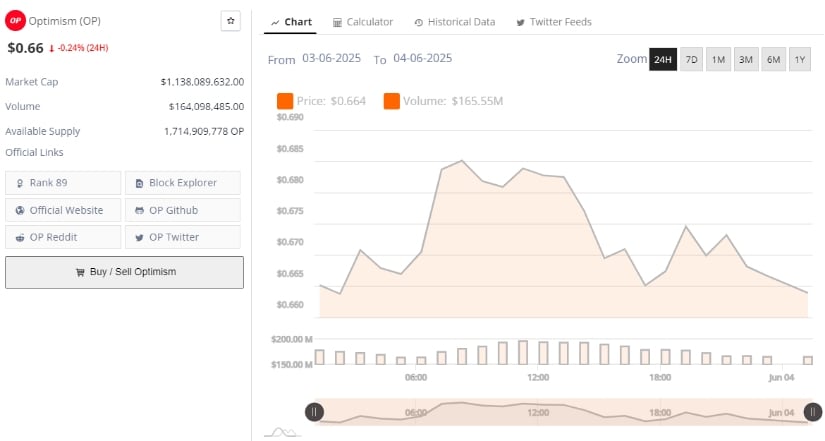Select the 1Y zoom range
Viewport: 825px width, 441px height.
pyautogui.click(x=800, y=59)
